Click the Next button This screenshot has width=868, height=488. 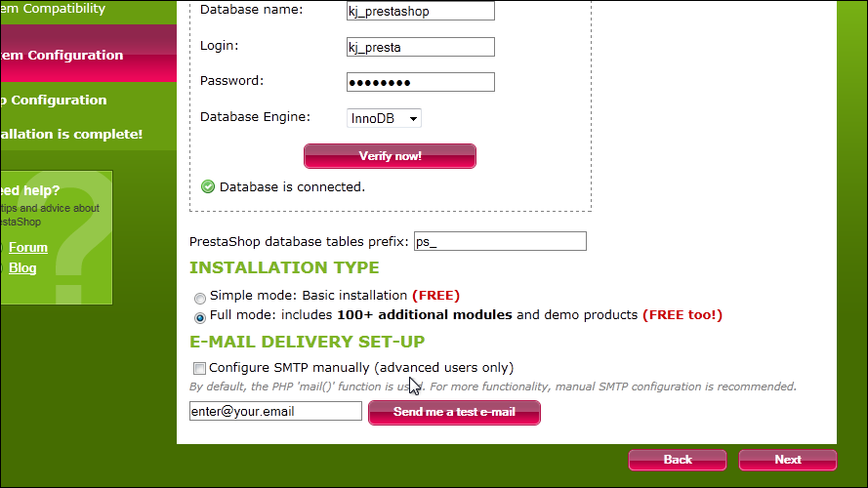pyautogui.click(x=787, y=460)
